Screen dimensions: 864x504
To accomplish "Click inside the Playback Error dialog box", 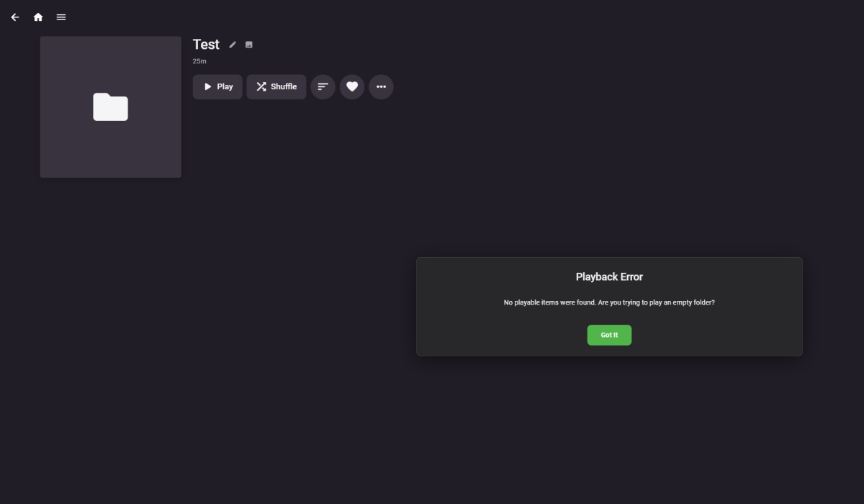I will pos(609,307).
